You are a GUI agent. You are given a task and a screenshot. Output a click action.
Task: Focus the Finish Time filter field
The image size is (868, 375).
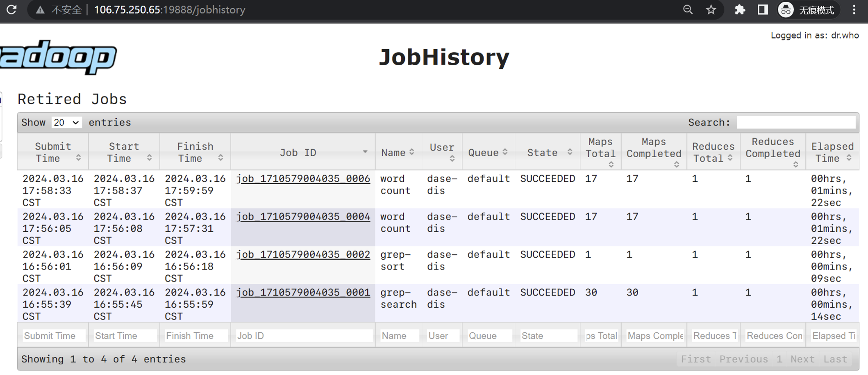[x=195, y=336]
